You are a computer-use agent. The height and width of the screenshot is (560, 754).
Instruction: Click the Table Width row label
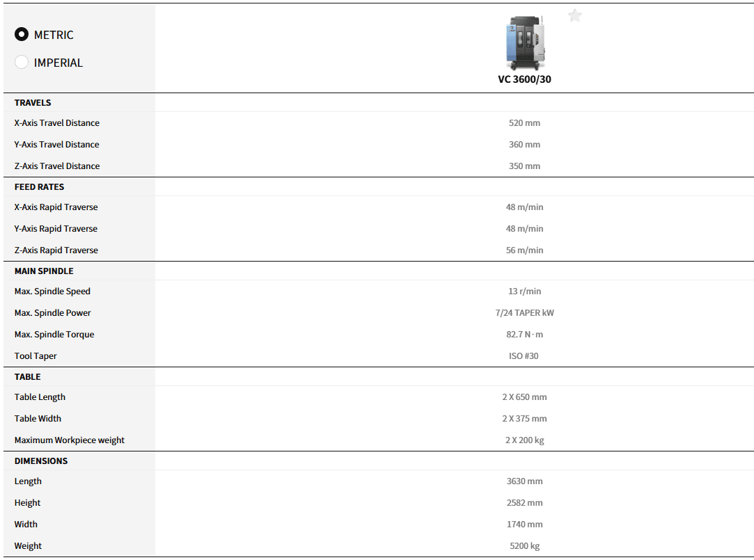[x=38, y=419]
